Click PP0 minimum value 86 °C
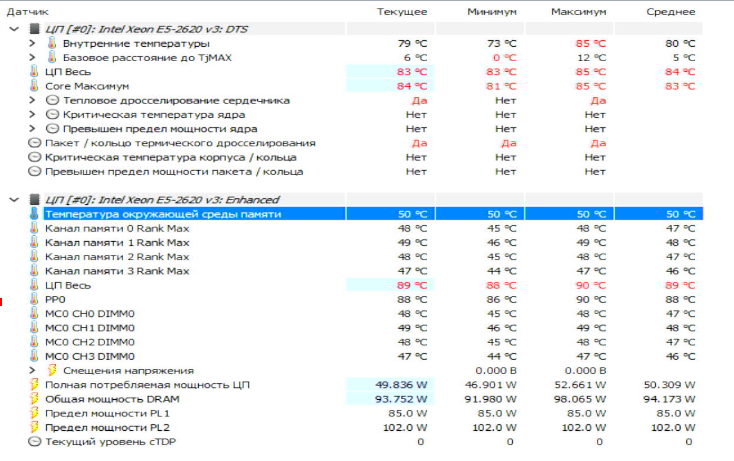Image resolution: width=734 pixels, height=461 pixels. 501,300
